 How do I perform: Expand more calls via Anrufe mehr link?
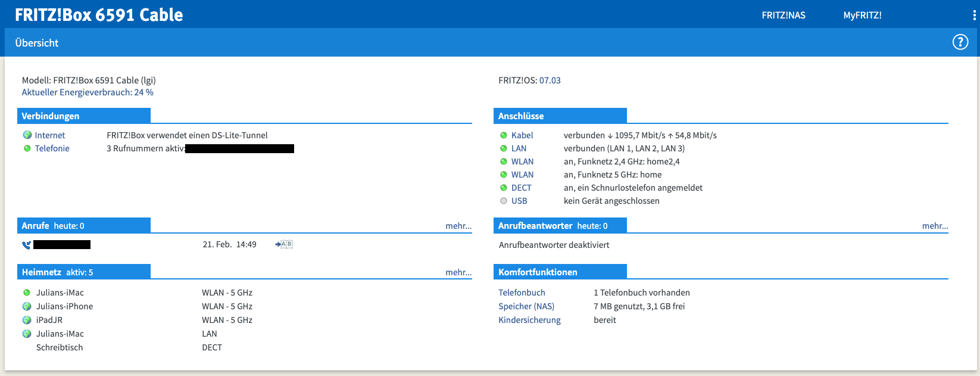click(x=458, y=226)
